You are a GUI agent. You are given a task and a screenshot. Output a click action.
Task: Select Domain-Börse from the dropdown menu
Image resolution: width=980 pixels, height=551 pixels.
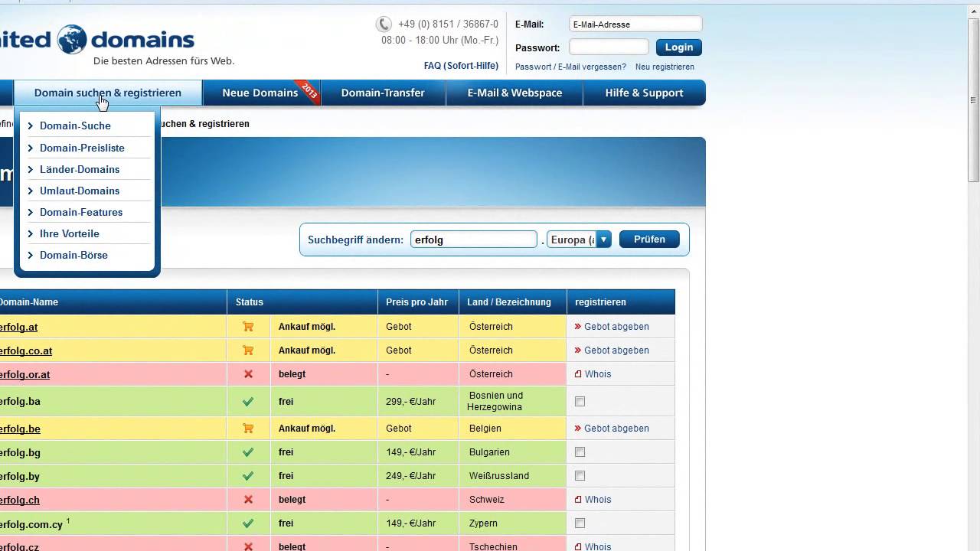click(73, 255)
